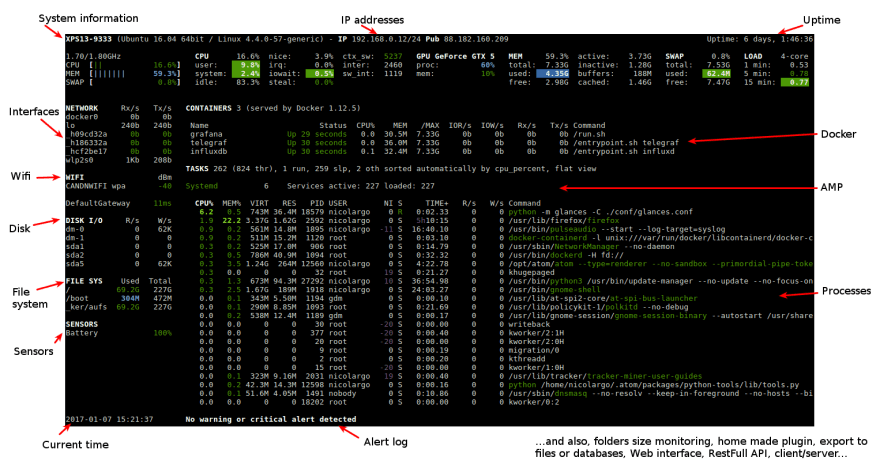
Task: Click the FILE SYS section header
Action: pos(84,281)
